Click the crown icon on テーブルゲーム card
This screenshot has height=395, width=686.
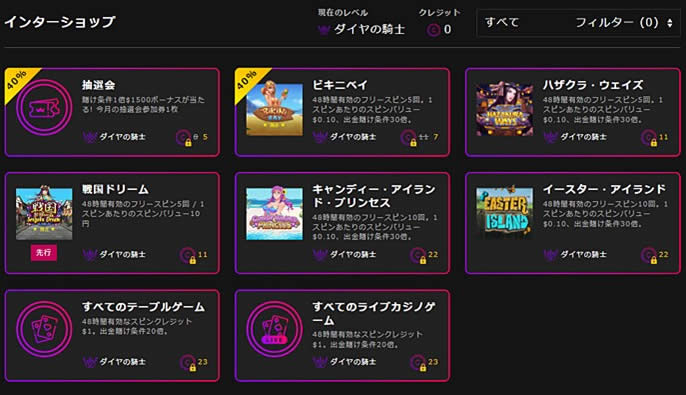[89, 362]
